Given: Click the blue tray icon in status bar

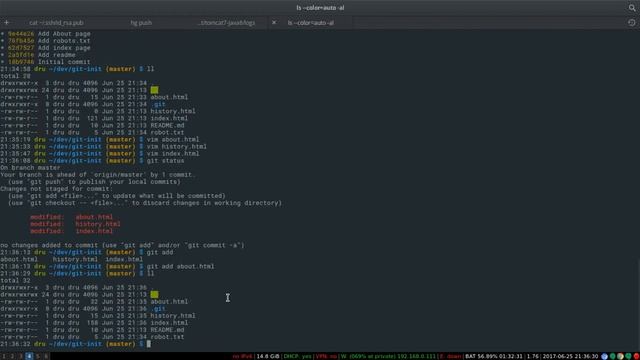Looking at the screenshot, I should (604, 356).
